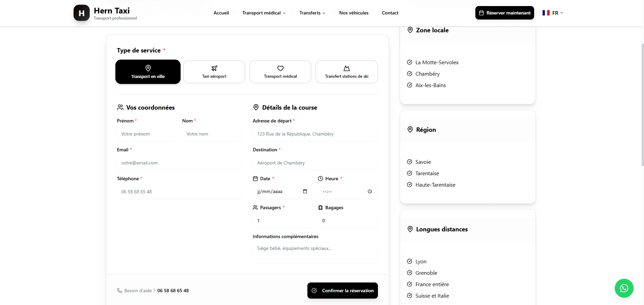The width and height of the screenshot is (644, 305).
Task: Expand the Transferts menu dropdown
Action: click(x=312, y=13)
